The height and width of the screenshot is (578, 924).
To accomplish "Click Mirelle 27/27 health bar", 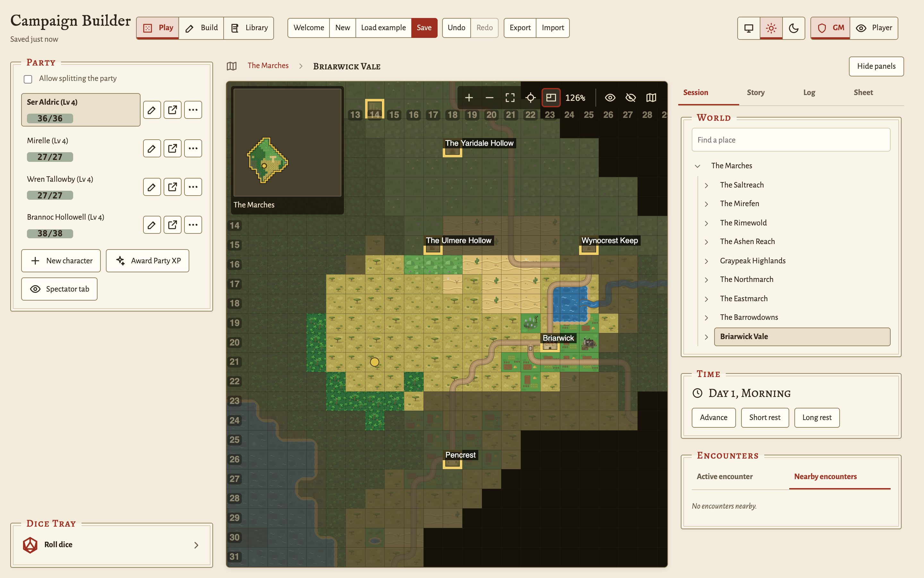I will (50, 157).
